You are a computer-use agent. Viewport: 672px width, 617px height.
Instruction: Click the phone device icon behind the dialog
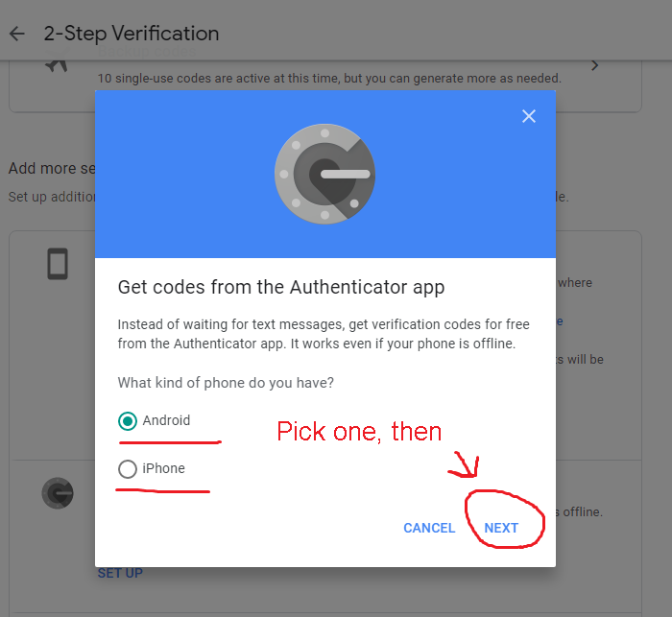pyautogui.click(x=58, y=264)
